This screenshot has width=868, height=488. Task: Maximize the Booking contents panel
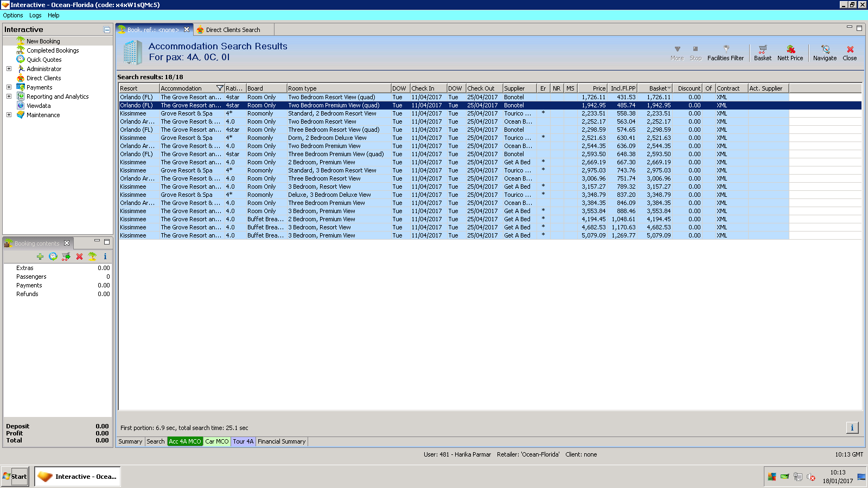point(107,242)
